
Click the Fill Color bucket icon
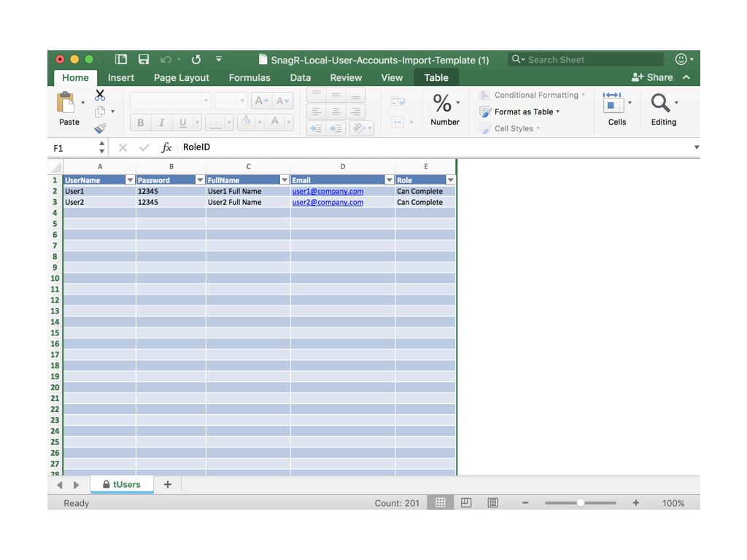246,122
